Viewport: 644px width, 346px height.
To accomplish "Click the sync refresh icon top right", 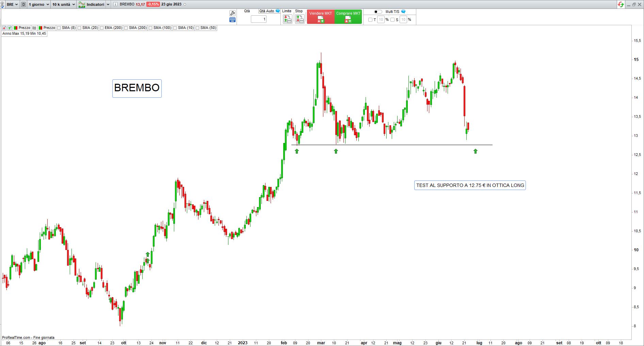I will point(621,4).
